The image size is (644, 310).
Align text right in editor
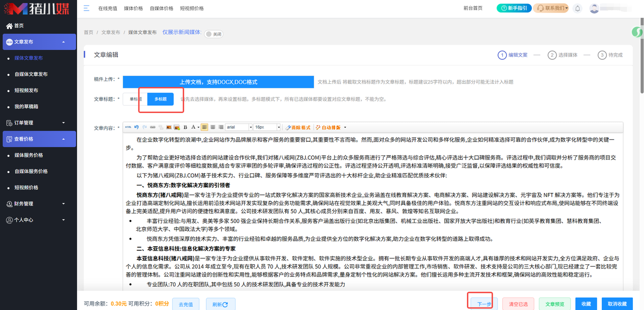click(221, 127)
